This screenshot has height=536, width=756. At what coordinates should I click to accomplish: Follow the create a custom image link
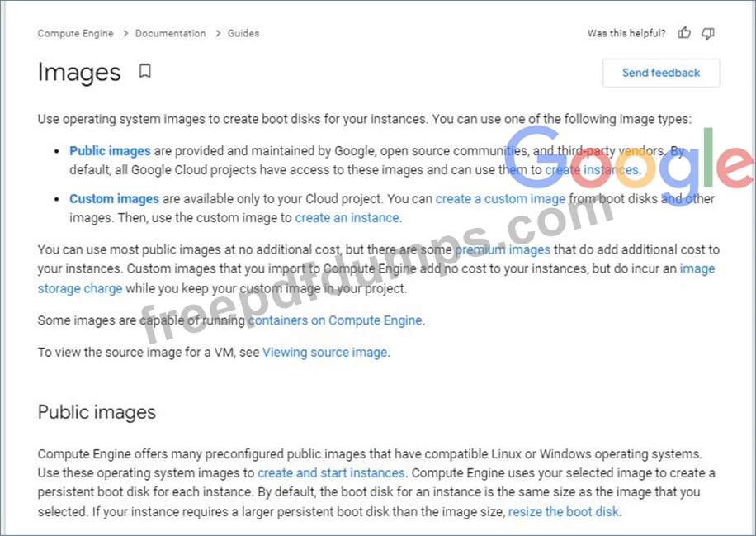pyautogui.click(x=500, y=199)
